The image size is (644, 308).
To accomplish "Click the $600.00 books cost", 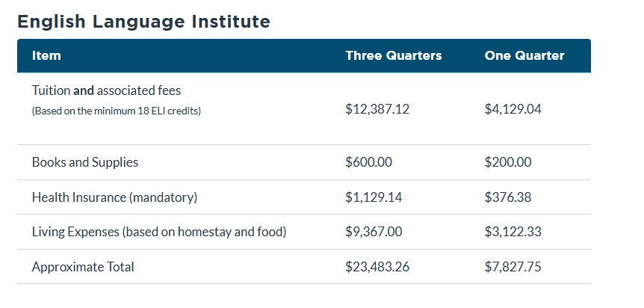I will (x=369, y=162).
